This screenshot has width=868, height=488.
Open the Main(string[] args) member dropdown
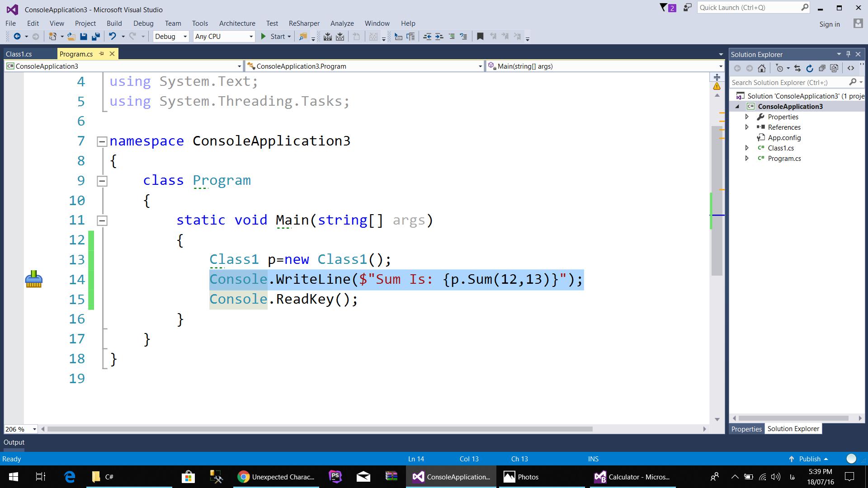pos(605,66)
